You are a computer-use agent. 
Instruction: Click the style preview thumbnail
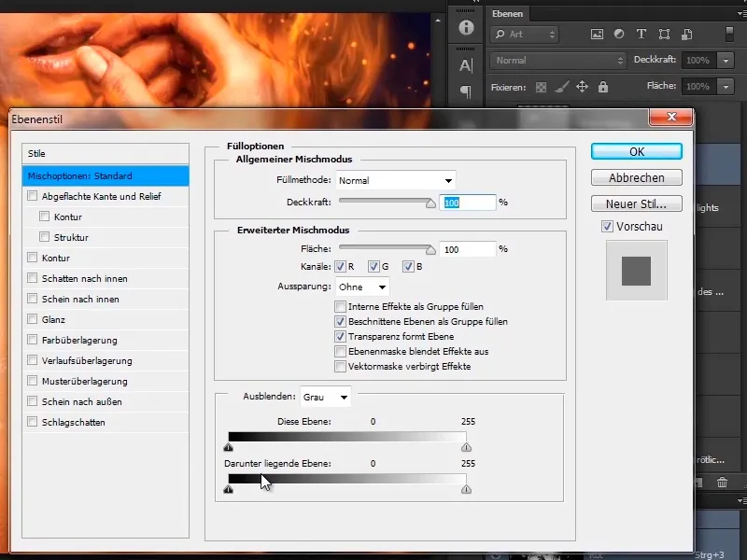(637, 271)
